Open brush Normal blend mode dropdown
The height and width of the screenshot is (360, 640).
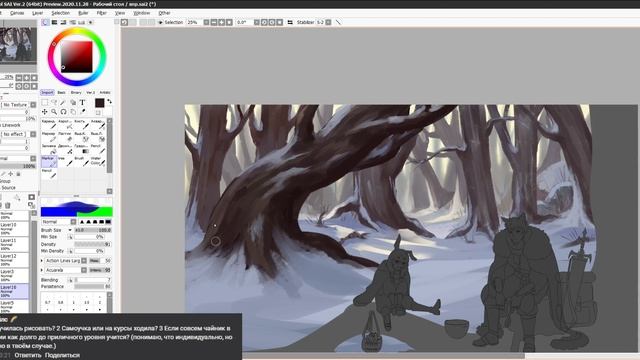click(73, 222)
